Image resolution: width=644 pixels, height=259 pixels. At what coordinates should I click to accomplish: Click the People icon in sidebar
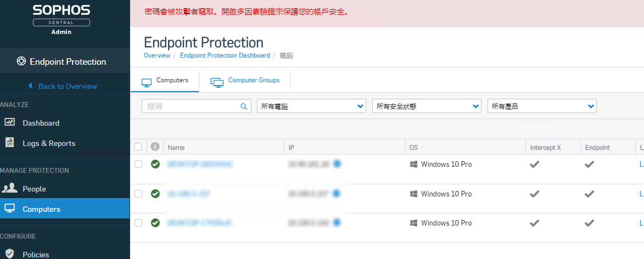pyautogui.click(x=9, y=189)
